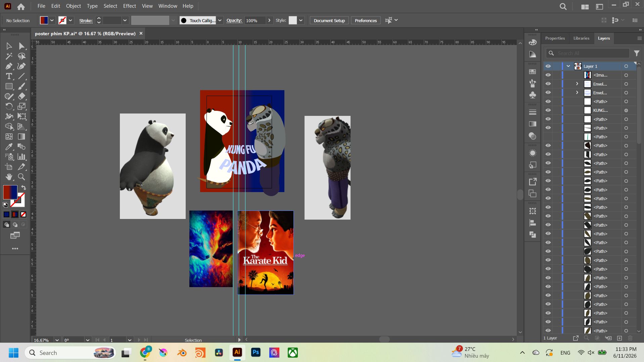Activate the Zoom tool
Viewport: 644px width, 362px height.
(x=21, y=177)
